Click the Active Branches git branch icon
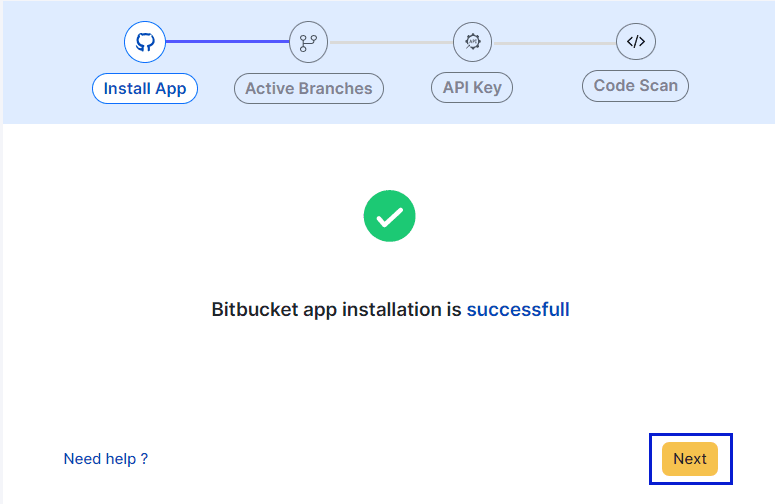This screenshot has height=504, width=775. click(308, 42)
